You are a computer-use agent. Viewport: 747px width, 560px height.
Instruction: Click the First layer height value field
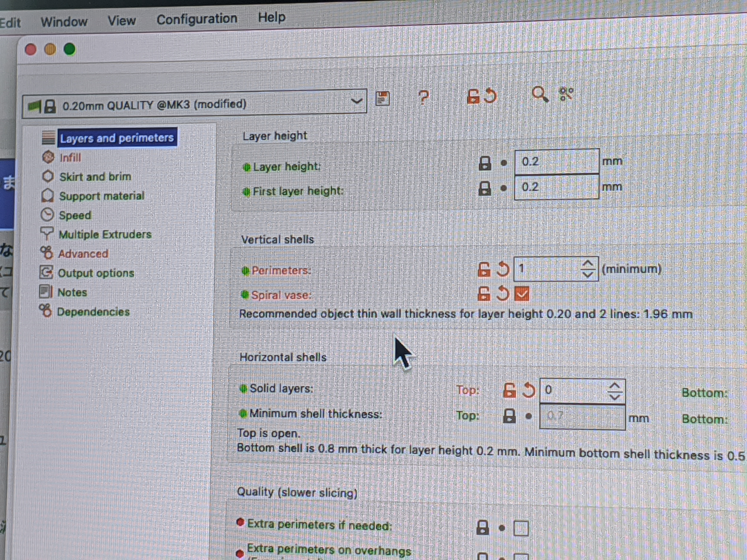coord(557,187)
